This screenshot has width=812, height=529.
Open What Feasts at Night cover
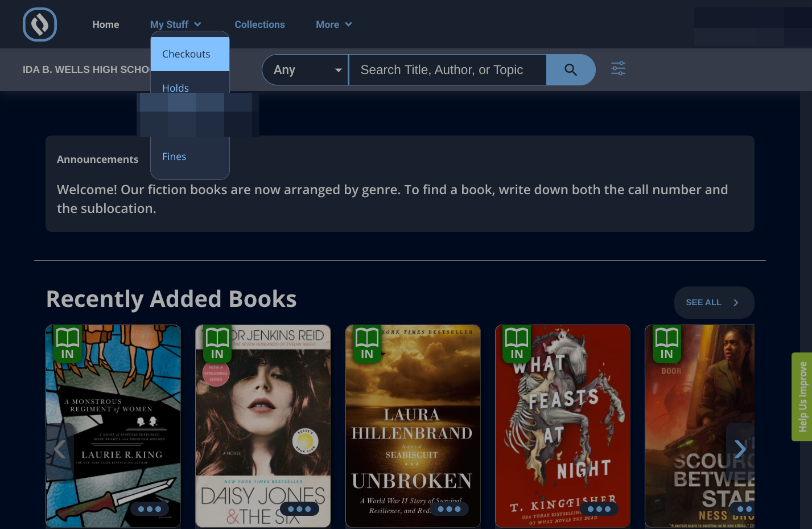click(563, 426)
